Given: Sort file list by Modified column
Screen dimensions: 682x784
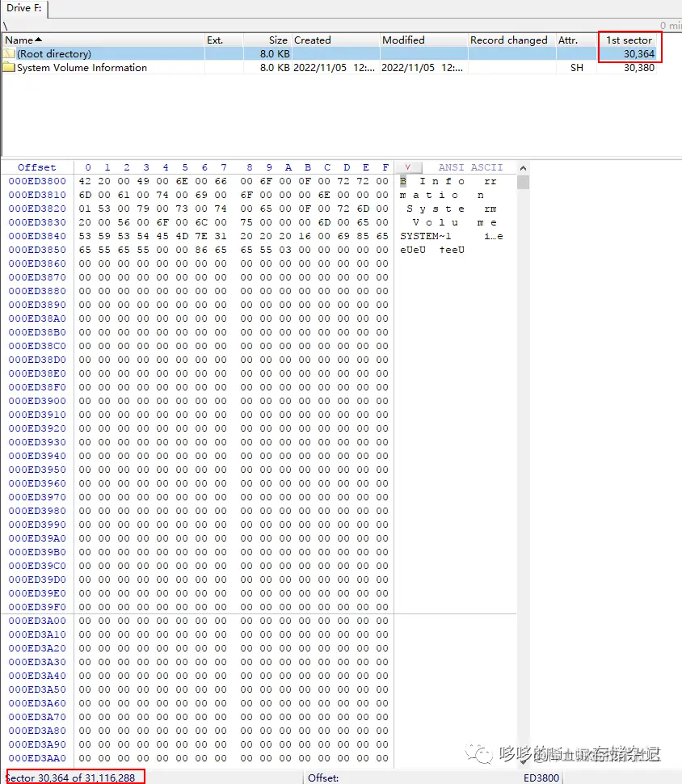Looking at the screenshot, I should point(424,40).
